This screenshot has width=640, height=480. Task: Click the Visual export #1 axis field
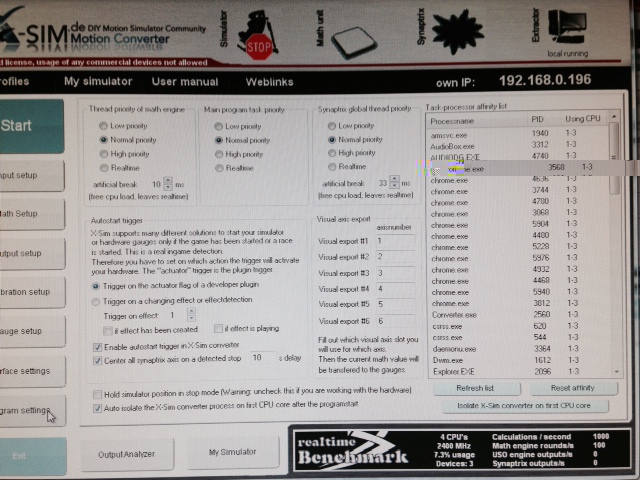(x=388, y=241)
